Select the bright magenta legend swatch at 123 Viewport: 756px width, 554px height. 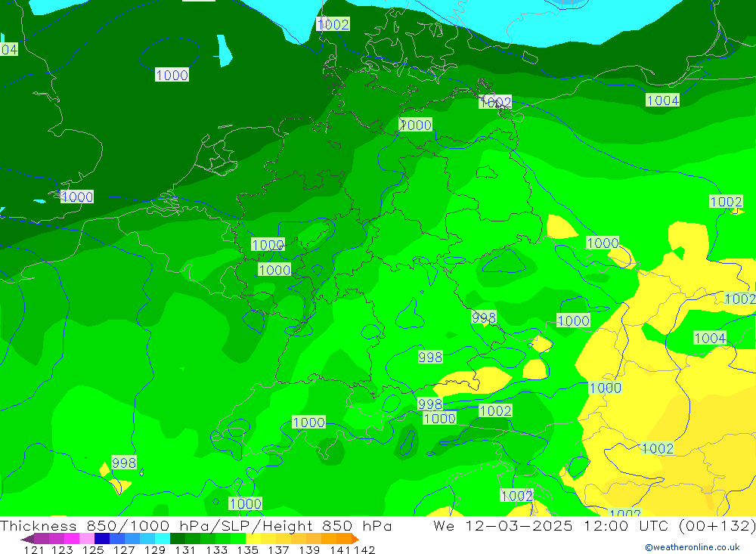coord(71,538)
